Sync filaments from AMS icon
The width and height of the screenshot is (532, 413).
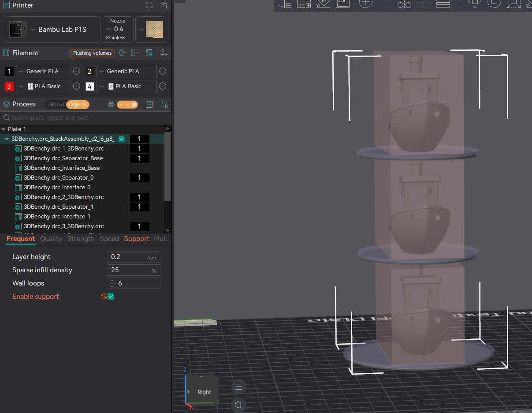(x=149, y=53)
